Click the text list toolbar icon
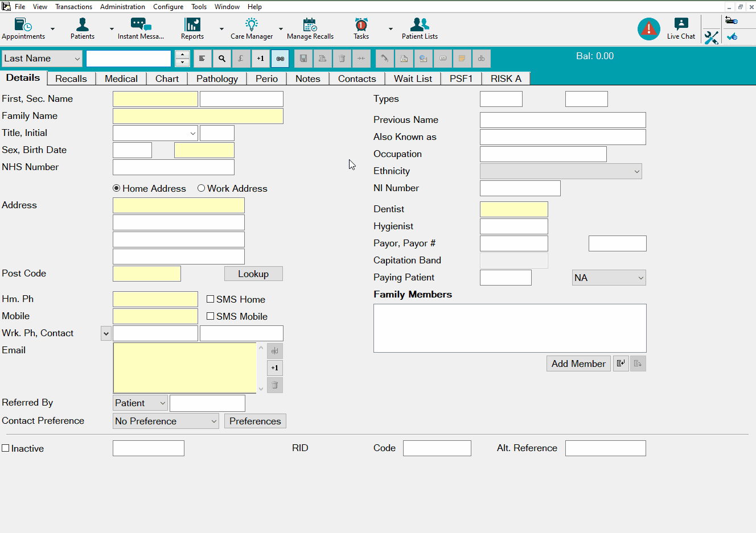Viewport: 756px width, 533px height. coord(202,59)
